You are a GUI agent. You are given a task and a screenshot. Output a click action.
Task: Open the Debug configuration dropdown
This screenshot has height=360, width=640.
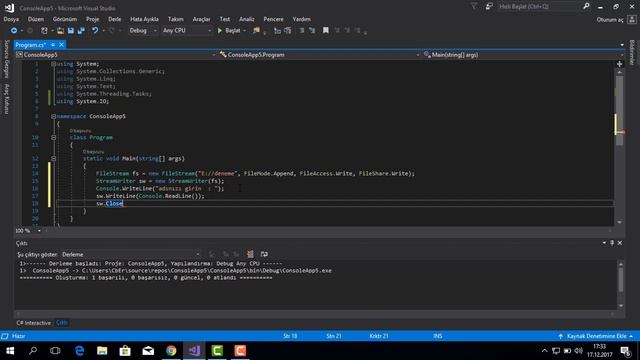(142, 31)
